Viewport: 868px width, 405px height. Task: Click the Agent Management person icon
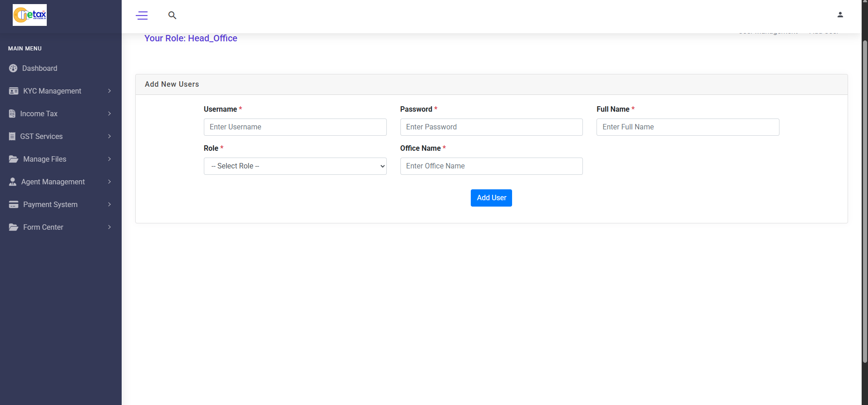tap(13, 182)
